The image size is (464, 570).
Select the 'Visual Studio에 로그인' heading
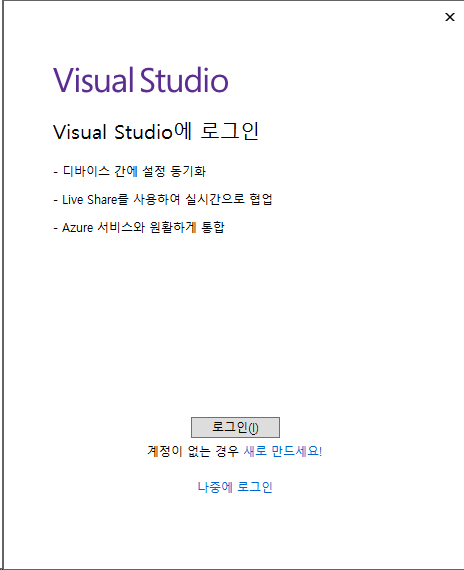tap(156, 131)
